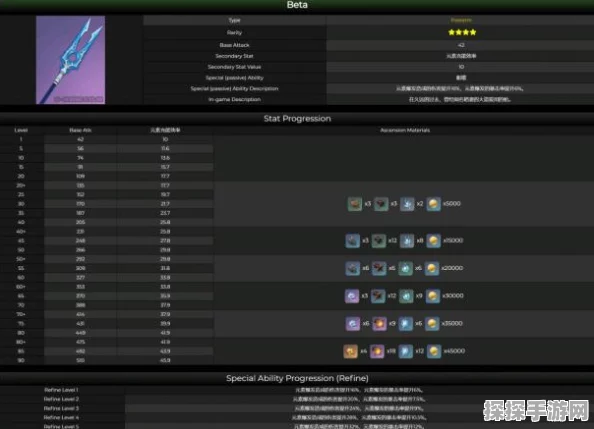The image size is (594, 429).
Task: Select the Mora coin icon beside x15000
Action: (433, 241)
